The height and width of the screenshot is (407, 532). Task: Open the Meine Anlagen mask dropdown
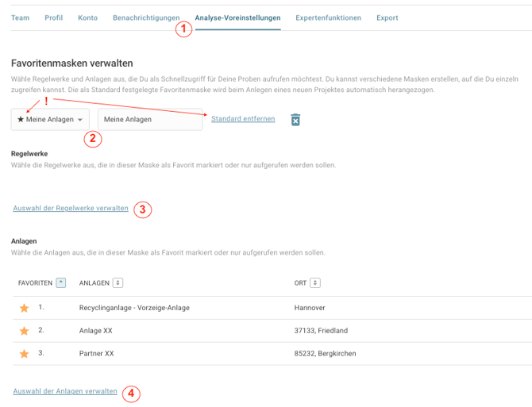(x=50, y=119)
